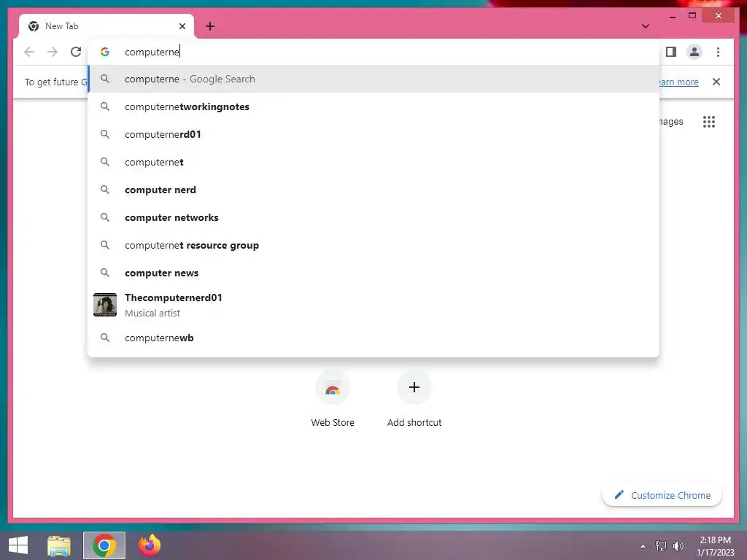This screenshot has width=747, height=560.
Task: Show hidden tray icons arrow
Action: click(643, 546)
